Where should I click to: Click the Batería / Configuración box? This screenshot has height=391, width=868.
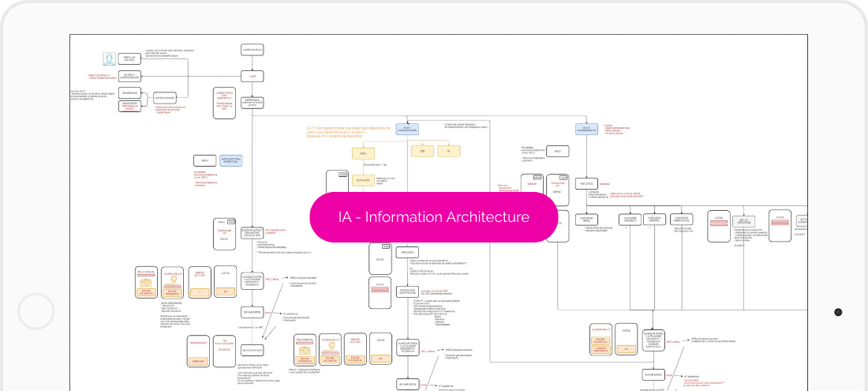click(129, 76)
